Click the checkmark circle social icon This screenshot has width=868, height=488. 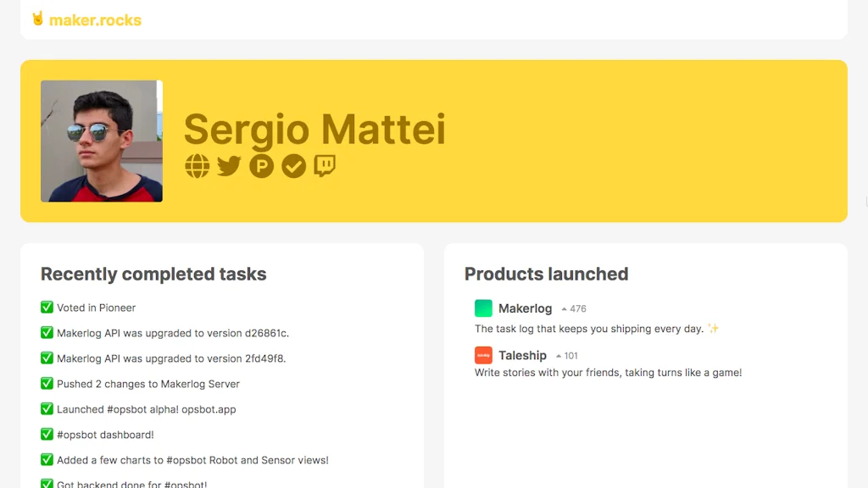coord(294,166)
